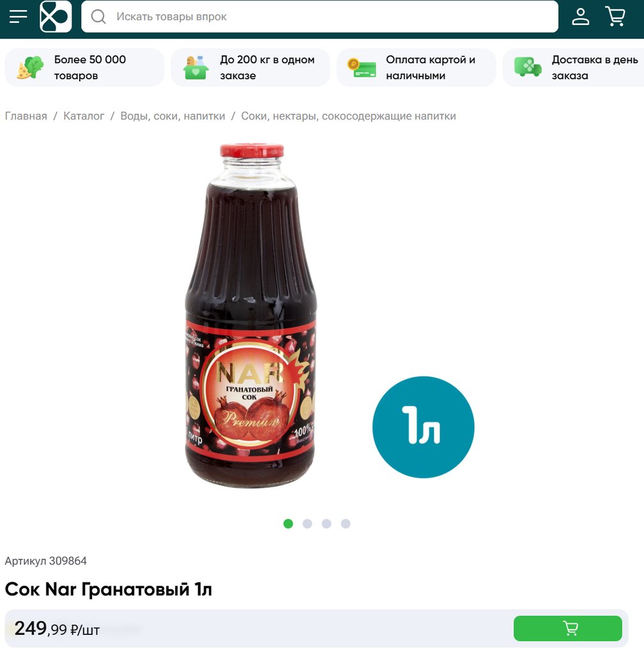The height and width of the screenshot is (654, 644).
Task: Click the delivery truck icon
Action: pos(528,68)
